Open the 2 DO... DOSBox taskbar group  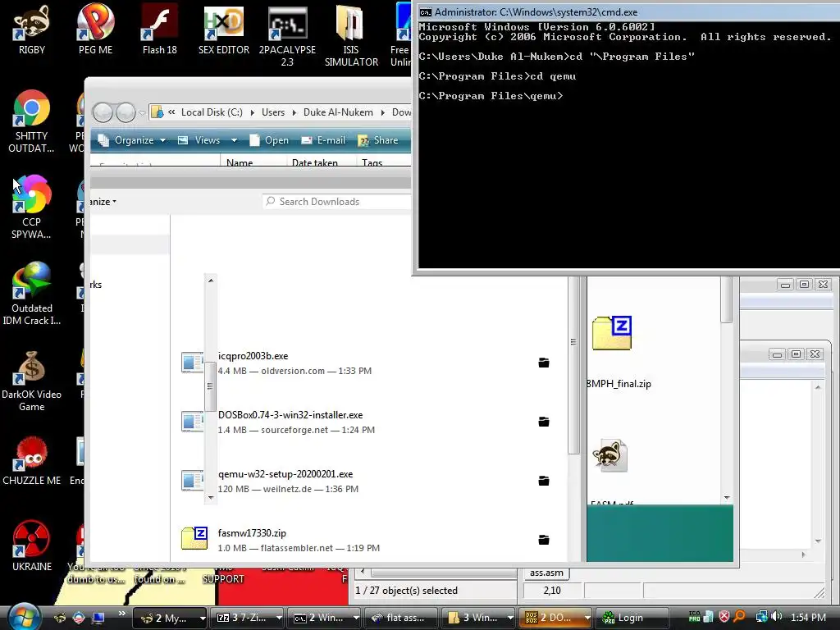click(555, 618)
